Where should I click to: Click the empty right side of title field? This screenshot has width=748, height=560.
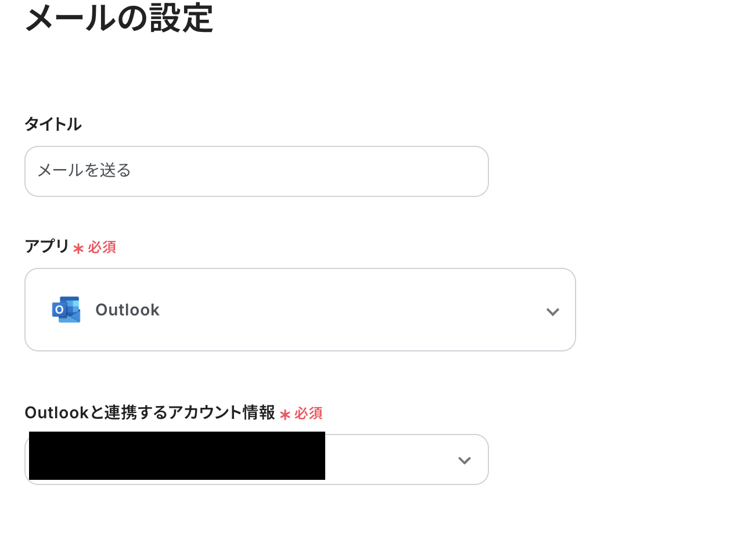tap(377, 171)
